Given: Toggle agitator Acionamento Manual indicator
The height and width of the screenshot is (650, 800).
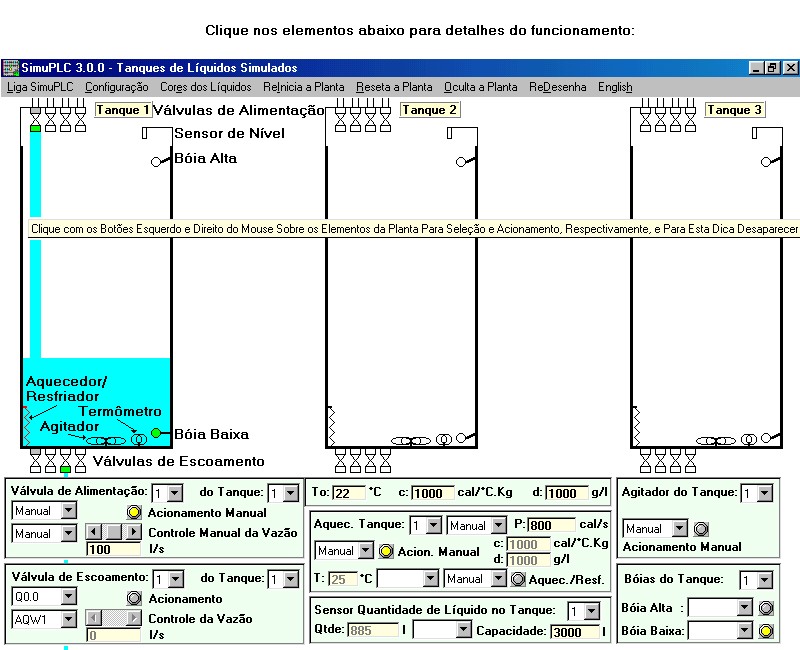Looking at the screenshot, I should [701, 529].
